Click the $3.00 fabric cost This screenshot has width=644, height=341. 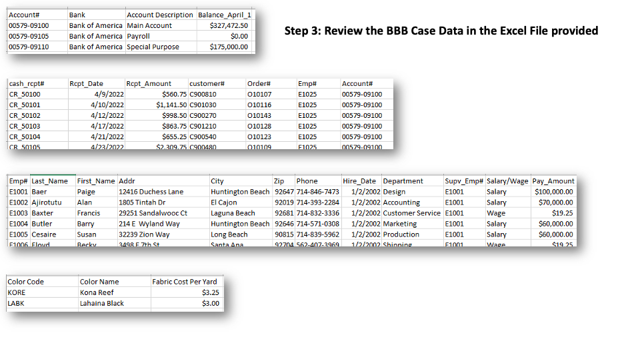click(x=210, y=303)
